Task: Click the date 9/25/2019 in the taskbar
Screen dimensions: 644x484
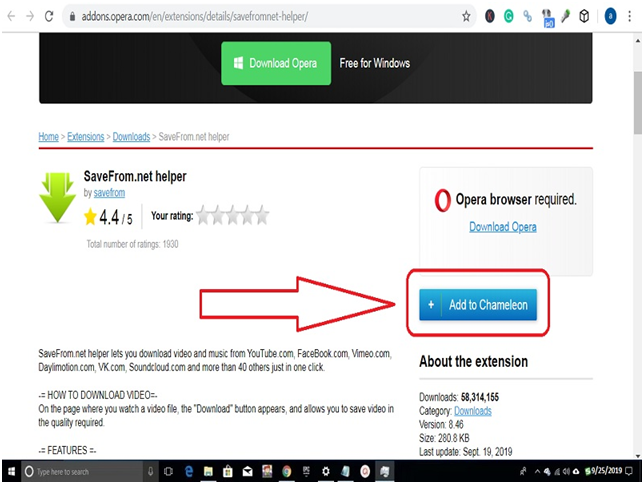Action: point(606,470)
